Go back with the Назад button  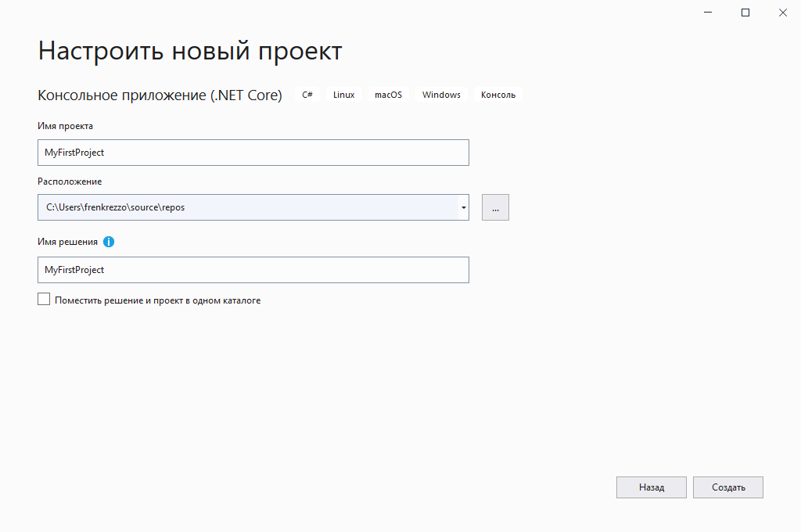[x=651, y=487]
